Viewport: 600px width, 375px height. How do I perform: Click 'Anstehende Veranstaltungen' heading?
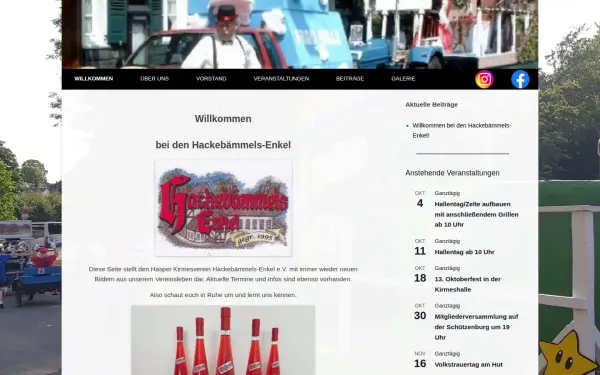coord(452,173)
